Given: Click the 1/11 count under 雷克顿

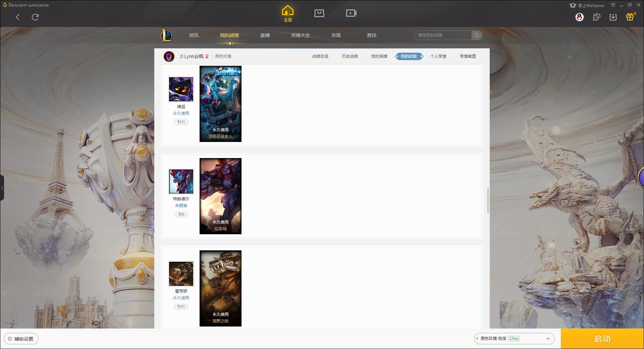Looking at the screenshot, I should pyautogui.click(x=181, y=307).
